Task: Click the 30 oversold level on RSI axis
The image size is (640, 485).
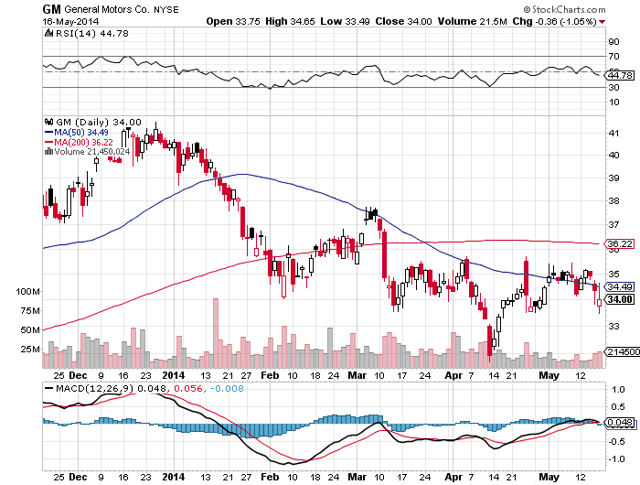Action: click(614, 87)
